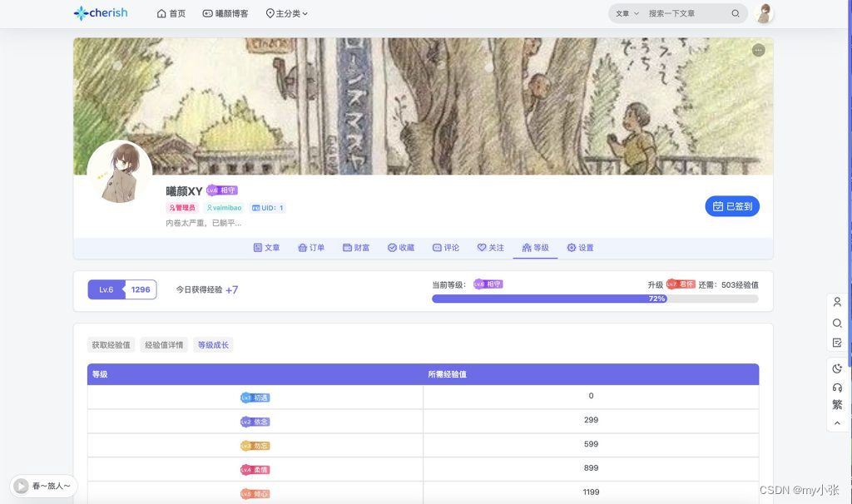Open the three-dot banner options button

click(759, 51)
